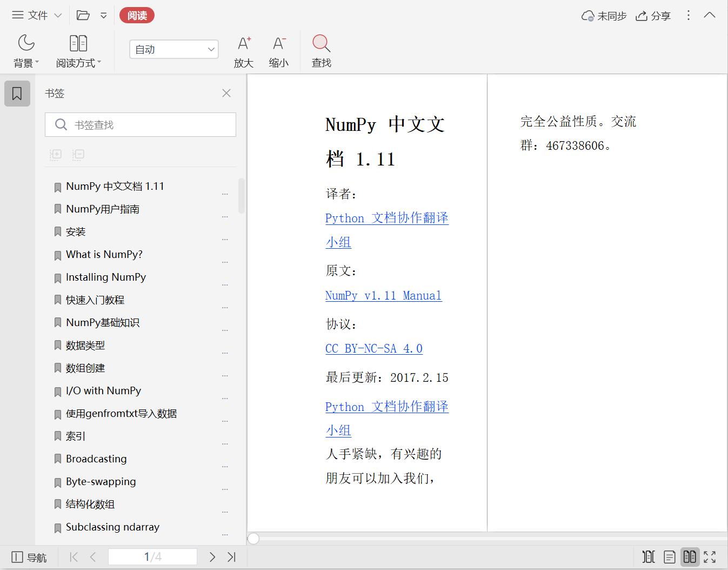Click the zoom out (缩小) icon
Screen dimensions: 728x570
pos(278,50)
